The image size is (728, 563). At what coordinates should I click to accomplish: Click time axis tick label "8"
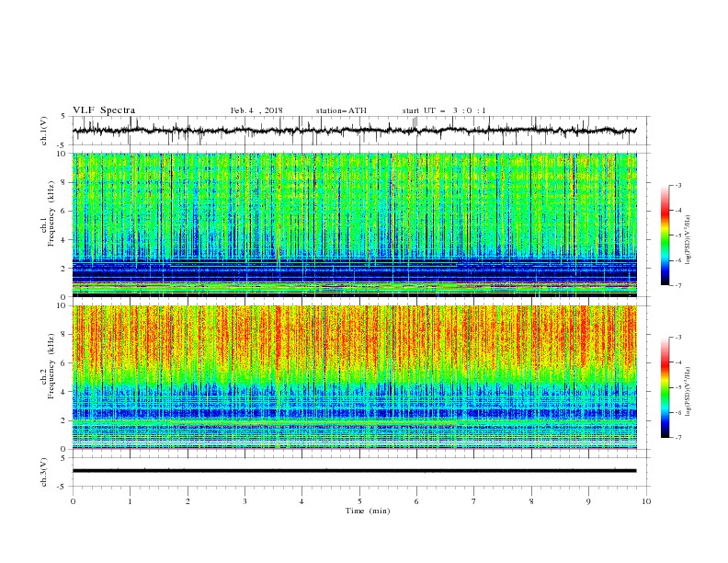tap(531, 501)
